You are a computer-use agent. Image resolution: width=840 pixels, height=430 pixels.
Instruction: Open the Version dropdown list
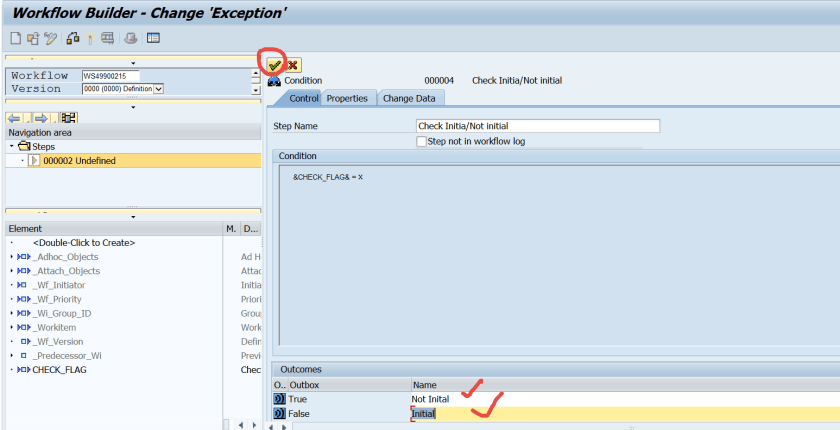pyautogui.click(x=158, y=89)
